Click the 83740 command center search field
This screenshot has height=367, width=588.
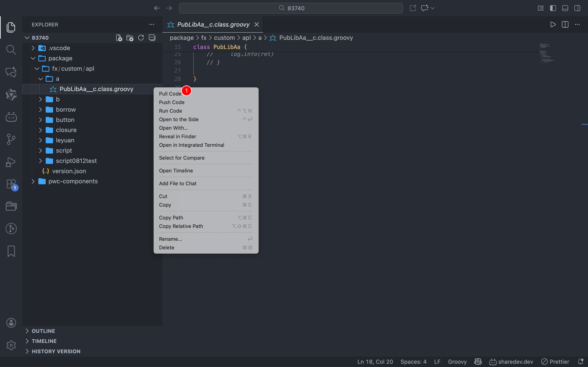(x=291, y=8)
